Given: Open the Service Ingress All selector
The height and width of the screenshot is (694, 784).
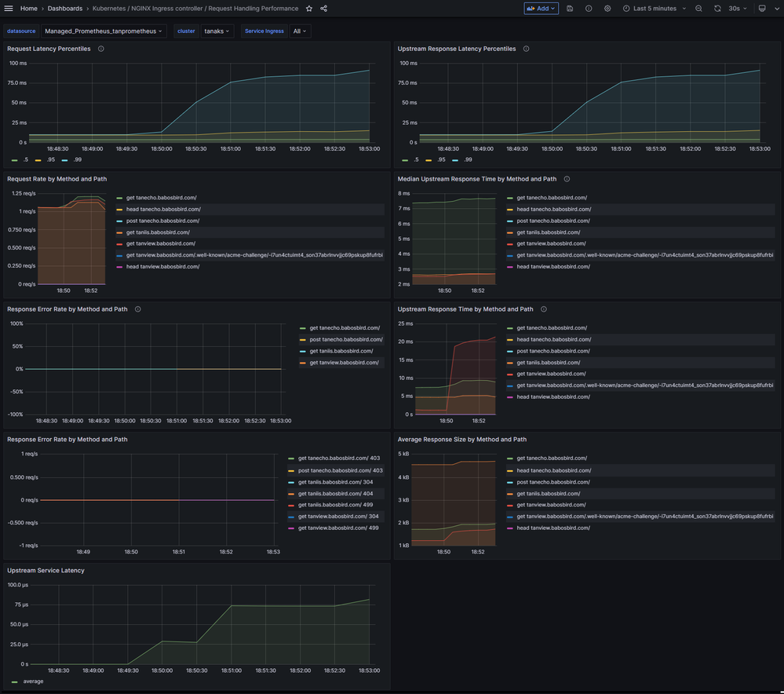Looking at the screenshot, I should tap(300, 31).
